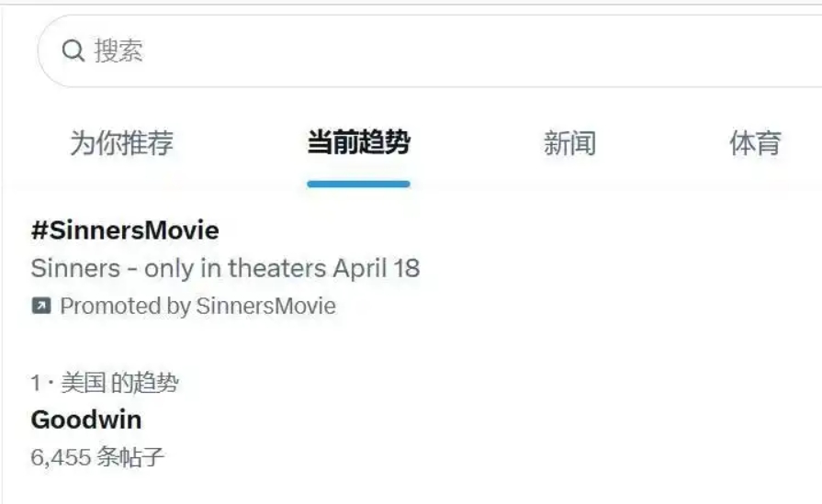The height and width of the screenshot is (504, 822).
Task: Switch to the 新闻 tab
Action: click(x=569, y=143)
